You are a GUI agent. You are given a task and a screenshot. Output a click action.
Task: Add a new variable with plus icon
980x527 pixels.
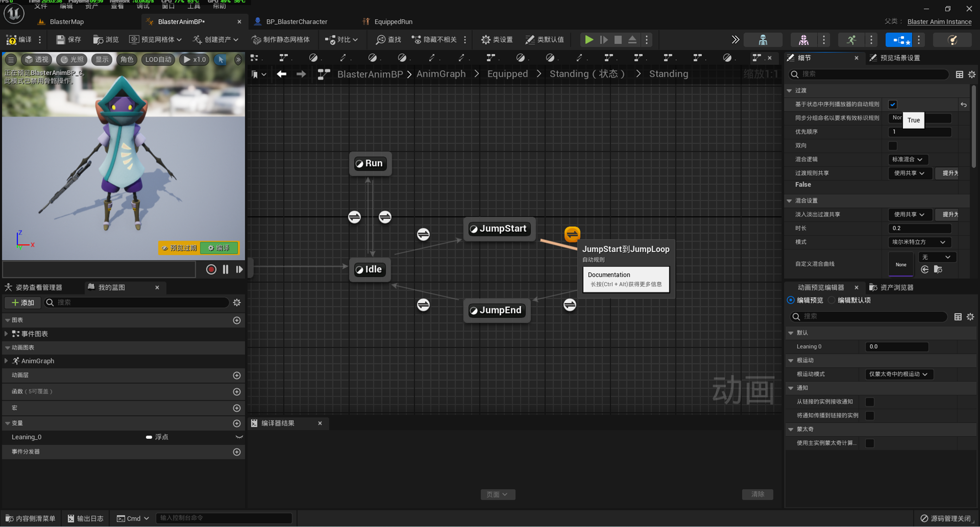click(x=237, y=423)
